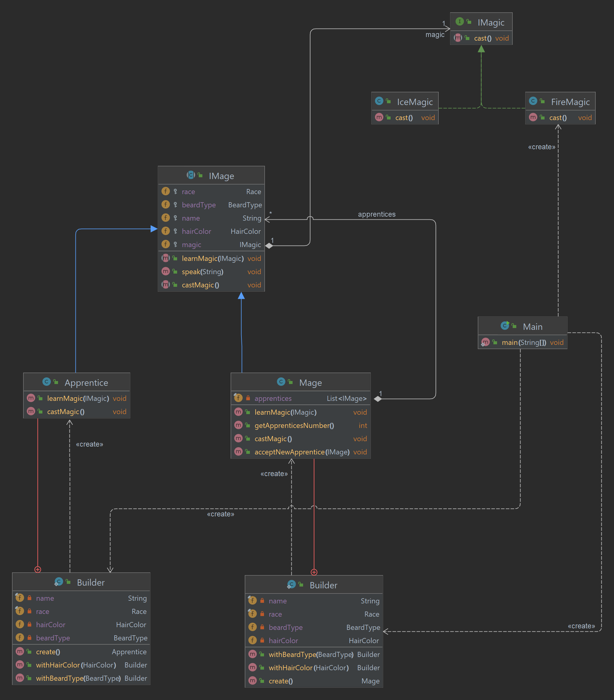Select the cast() method in IceMagic

click(404, 118)
